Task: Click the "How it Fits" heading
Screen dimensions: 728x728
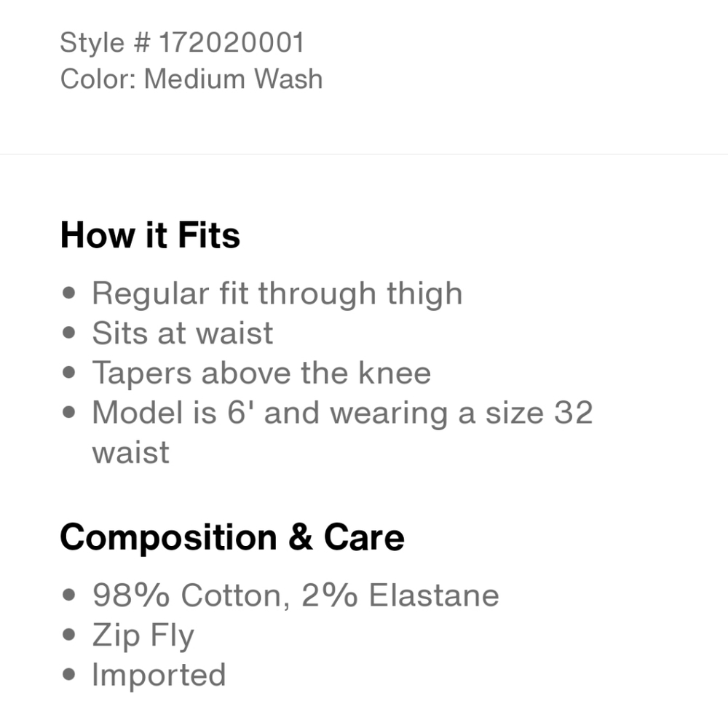Action: pos(150,235)
